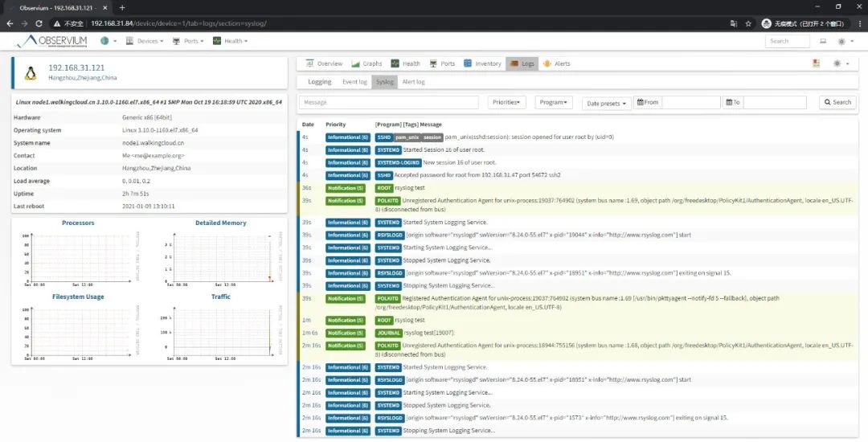Viewport: 868px width, 442px height.
Task: Click the pam_unix tag label
Action: (x=407, y=137)
